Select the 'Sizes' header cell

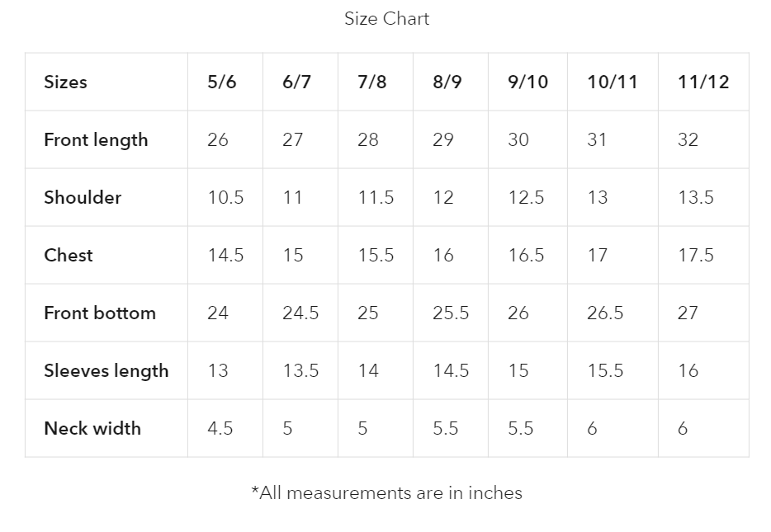click(x=65, y=82)
